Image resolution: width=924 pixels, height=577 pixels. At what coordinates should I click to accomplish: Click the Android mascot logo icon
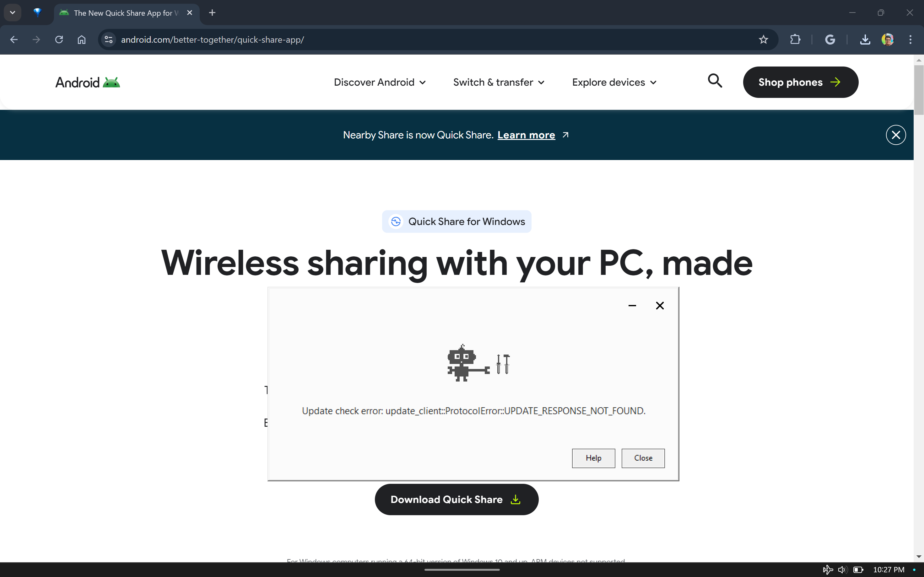(112, 81)
